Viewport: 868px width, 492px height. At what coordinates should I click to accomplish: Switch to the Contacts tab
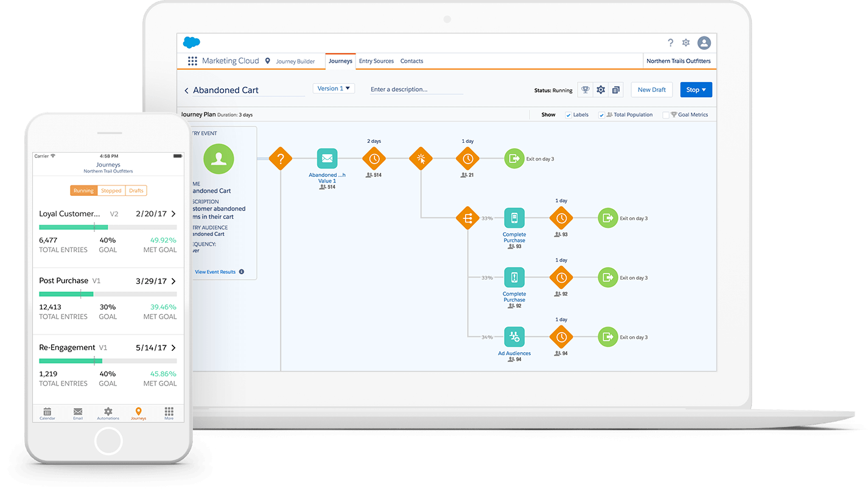click(x=411, y=61)
